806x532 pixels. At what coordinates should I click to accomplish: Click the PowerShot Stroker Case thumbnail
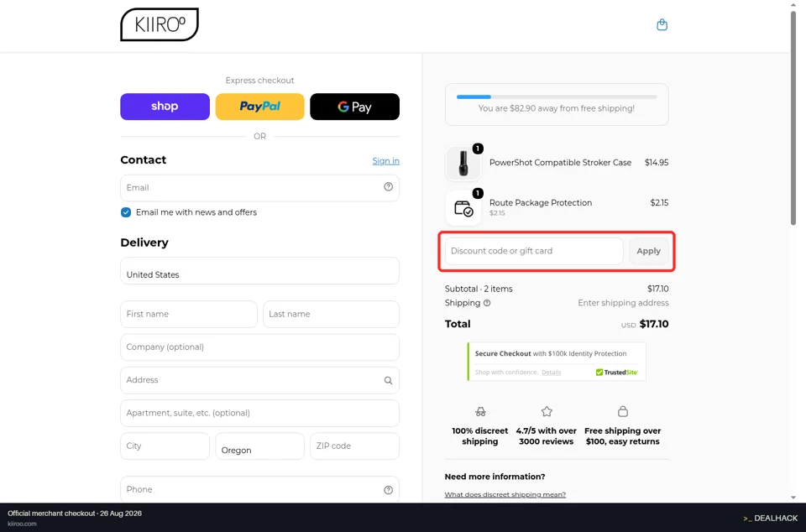tap(463, 164)
